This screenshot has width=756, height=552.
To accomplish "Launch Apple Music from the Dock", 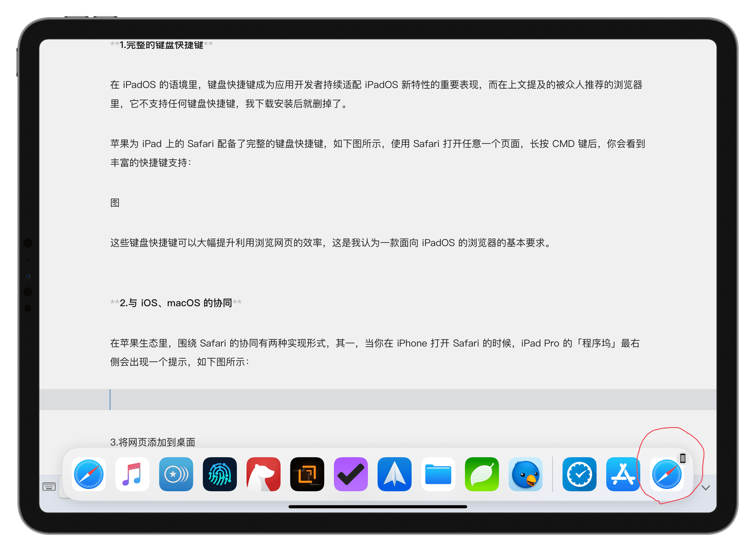I will (x=132, y=474).
